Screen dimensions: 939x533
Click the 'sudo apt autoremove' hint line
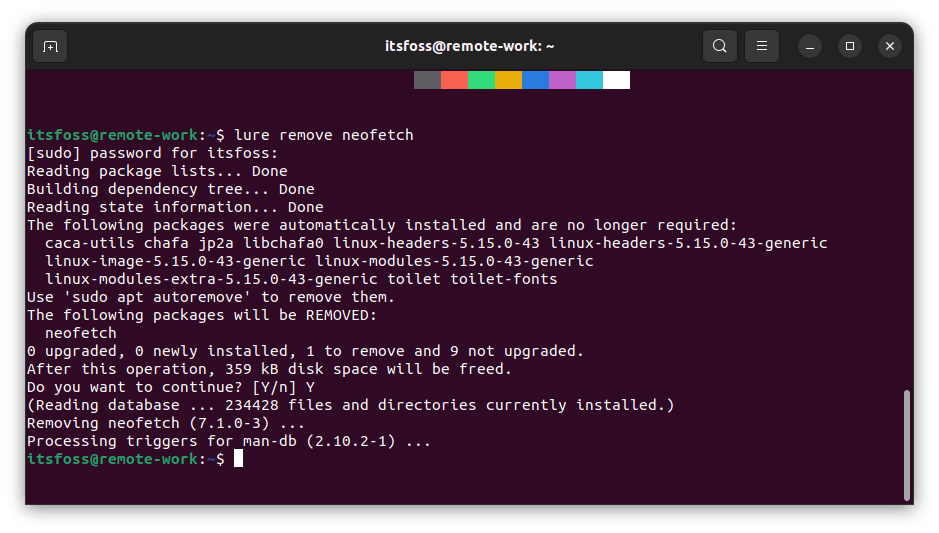[211, 297]
